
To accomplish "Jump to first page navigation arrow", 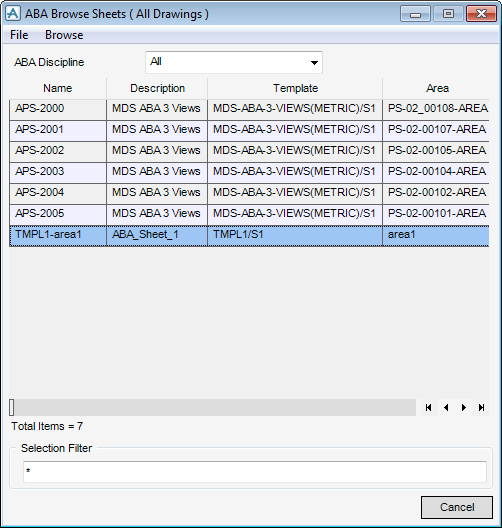I will coord(428,407).
